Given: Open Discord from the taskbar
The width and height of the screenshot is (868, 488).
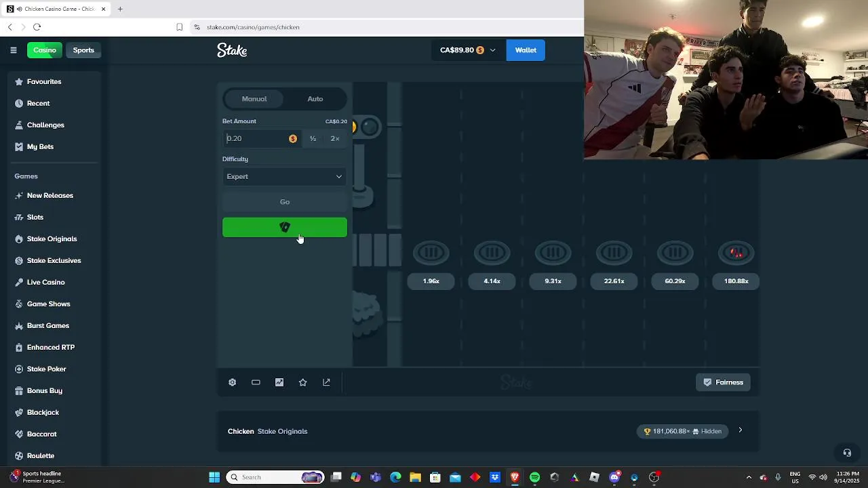Looking at the screenshot, I should pyautogui.click(x=614, y=477).
